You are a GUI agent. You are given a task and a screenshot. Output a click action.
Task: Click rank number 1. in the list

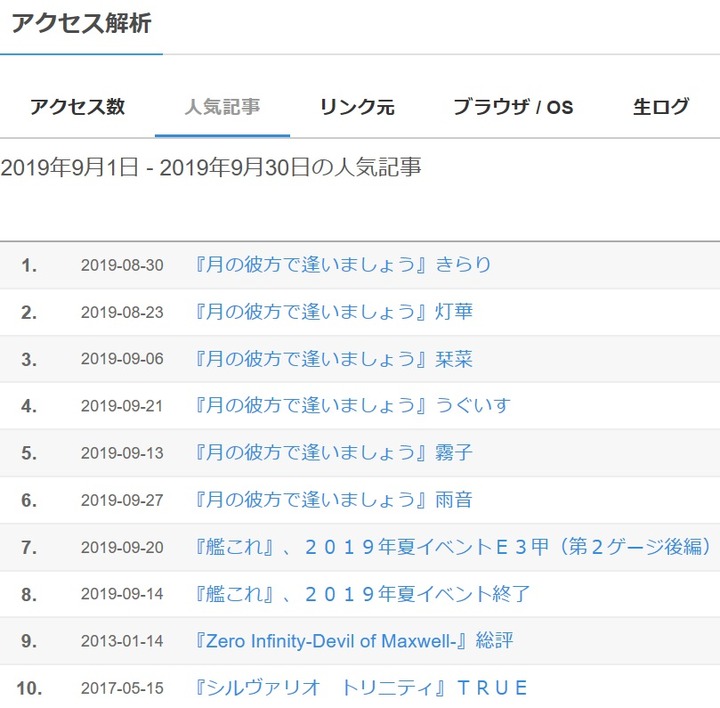point(29,265)
